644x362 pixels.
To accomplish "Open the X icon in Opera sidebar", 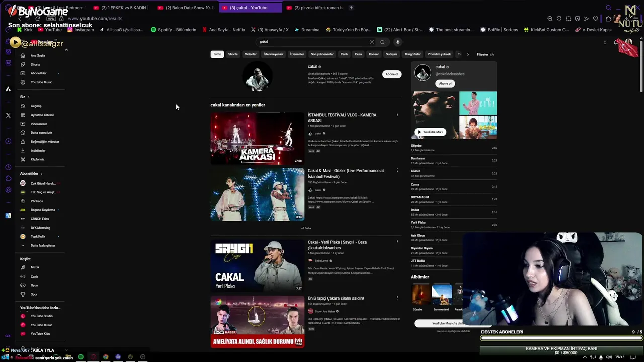I will click(8, 115).
